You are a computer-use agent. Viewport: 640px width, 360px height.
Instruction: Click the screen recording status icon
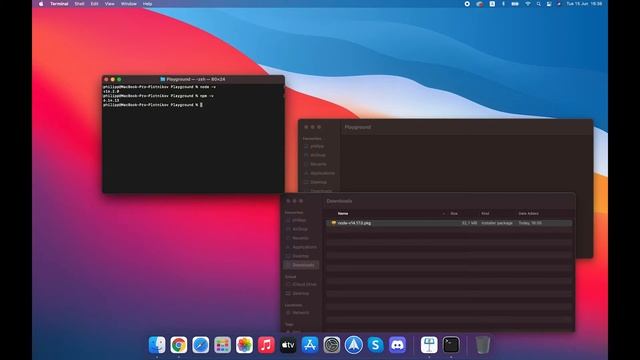(x=467, y=4)
